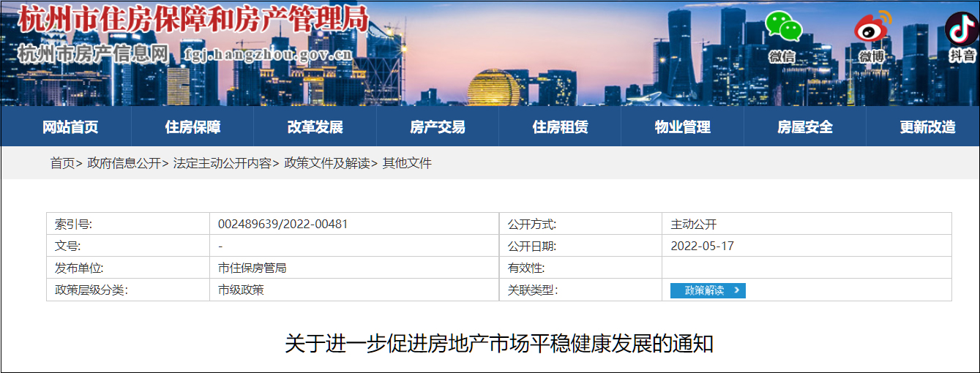Open the 住房保障 navigation menu
Image resolution: width=980 pixels, height=373 pixels.
coord(192,127)
